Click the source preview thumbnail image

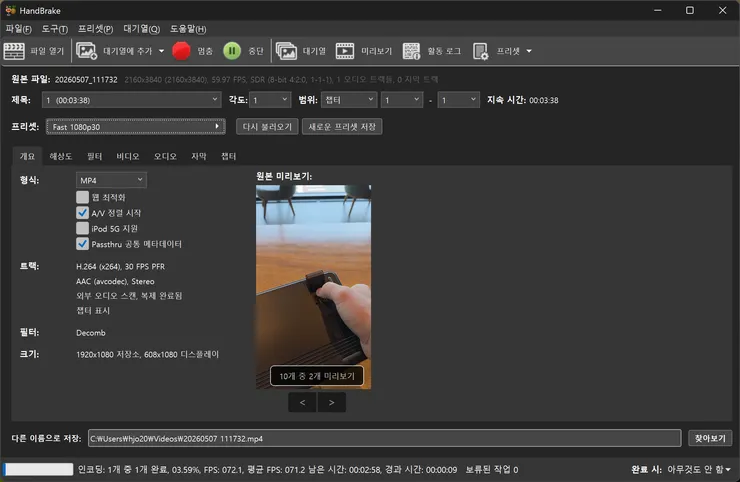pos(313,287)
